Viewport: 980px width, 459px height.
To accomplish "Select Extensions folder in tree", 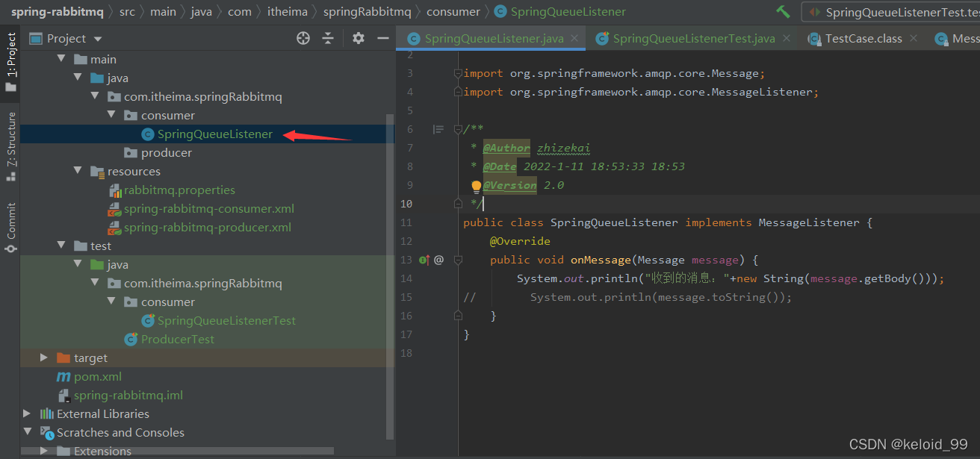I will pos(102,452).
